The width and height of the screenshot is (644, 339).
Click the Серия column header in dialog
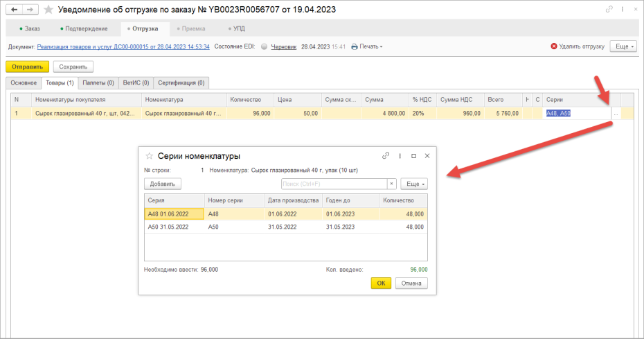(x=174, y=200)
